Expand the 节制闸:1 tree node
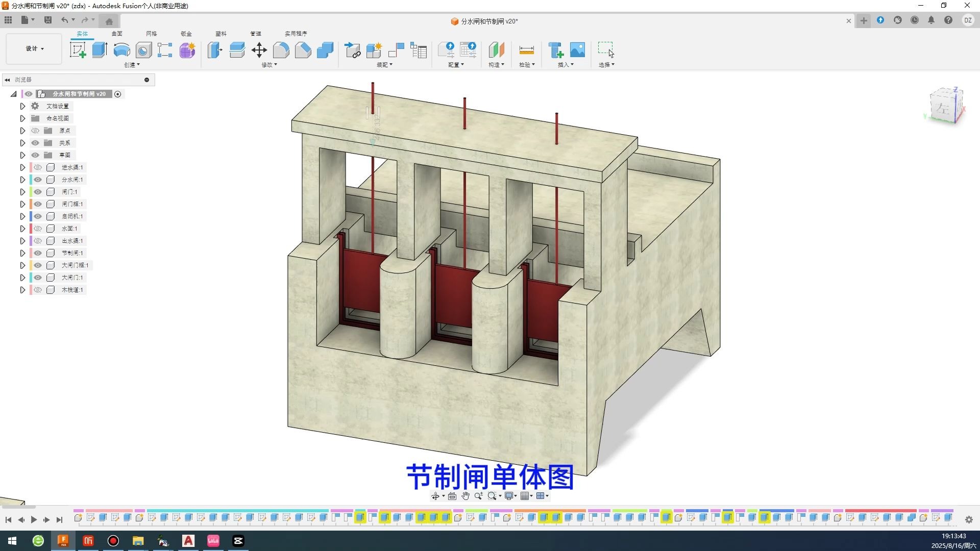The image size is (980, 551). coord(22,253)
